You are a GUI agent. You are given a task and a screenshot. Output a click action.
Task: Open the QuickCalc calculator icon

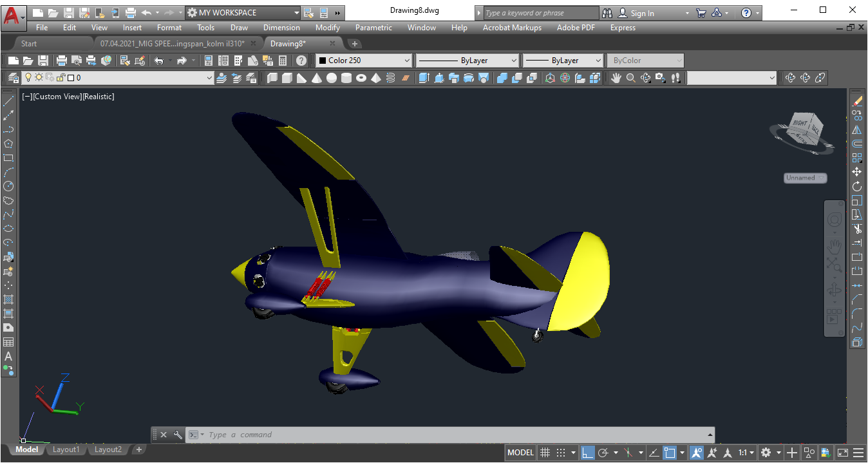(x=282, y=61)
